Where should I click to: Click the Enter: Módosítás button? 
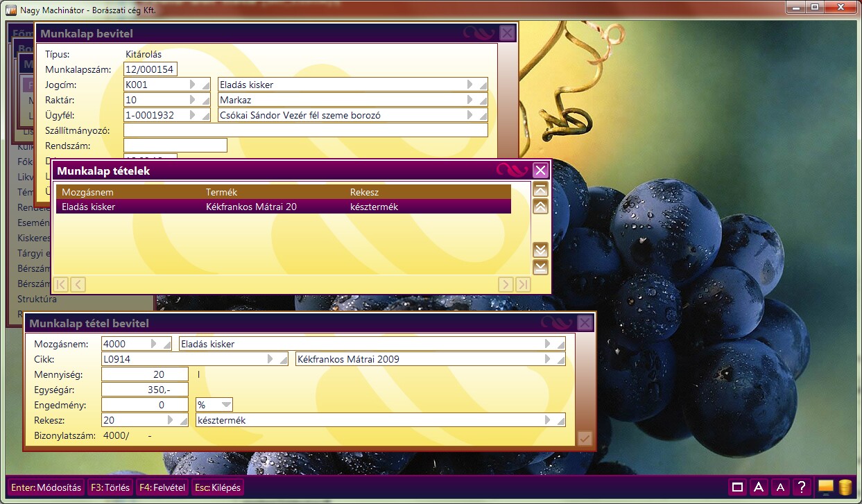[46, 487]
